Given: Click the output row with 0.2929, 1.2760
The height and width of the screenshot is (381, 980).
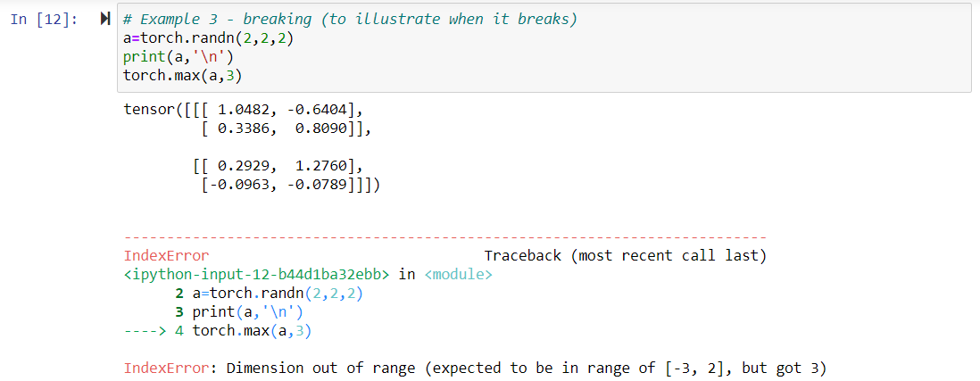Looking at the screenshot, I should (278, 168).
